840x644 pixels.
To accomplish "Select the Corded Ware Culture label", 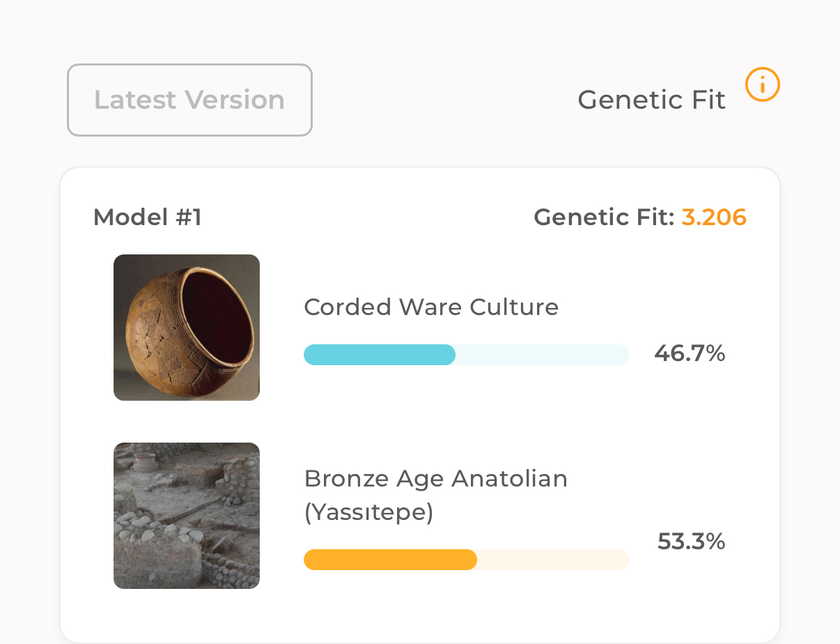I will tap(431, 307).
